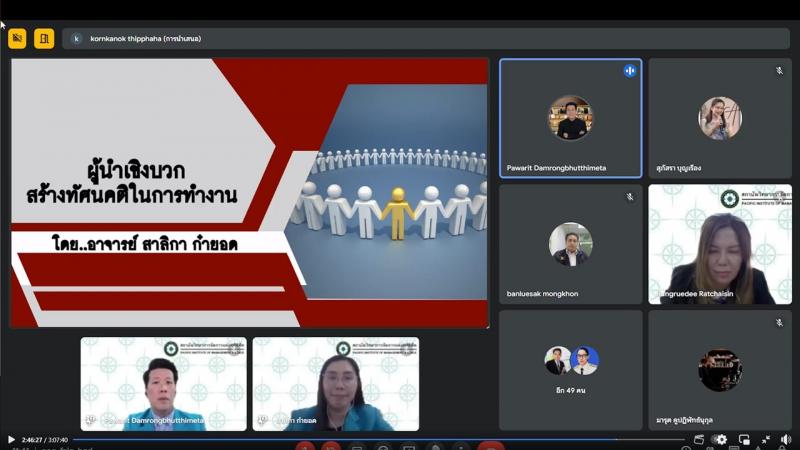Select the มารุต participant avatar

pos(720,370)
